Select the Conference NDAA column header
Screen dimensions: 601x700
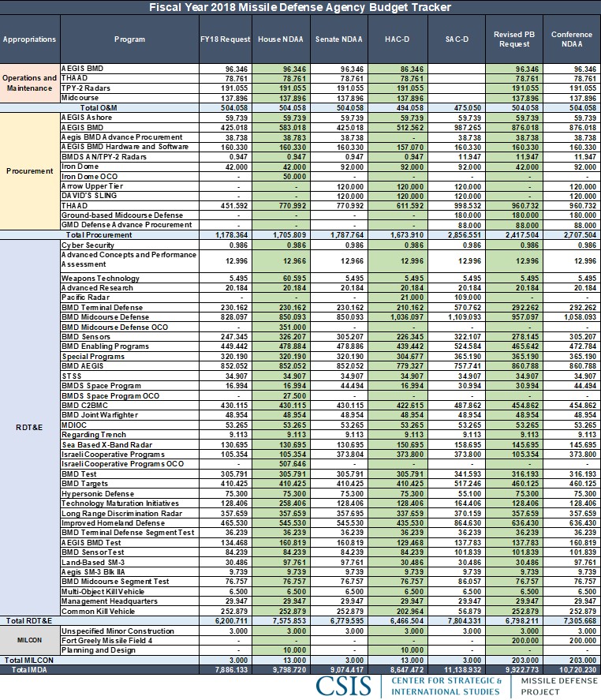pyautogui.click(x=572, y=39)
